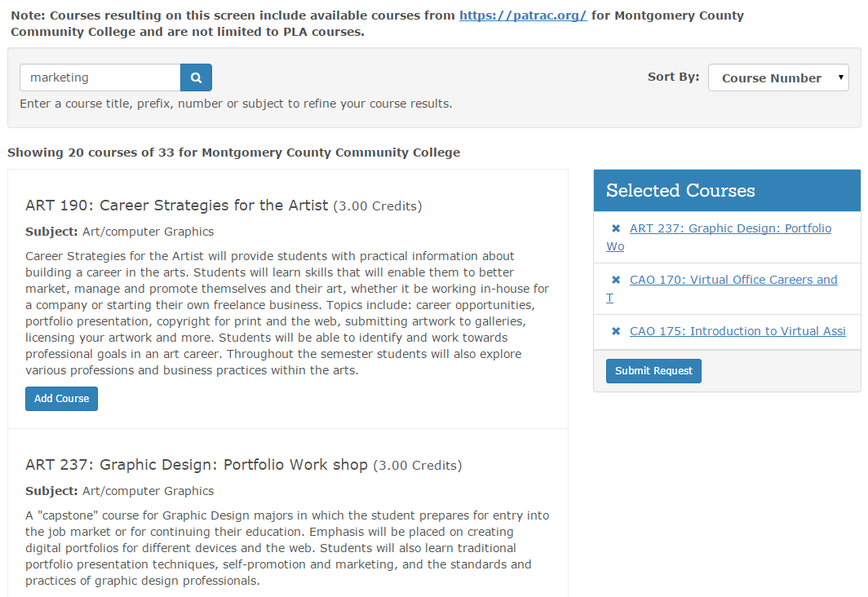The height and width of the screenshot is (597, 868).
Task: Click the search magnifying glass icon
Action: point(196,77)
